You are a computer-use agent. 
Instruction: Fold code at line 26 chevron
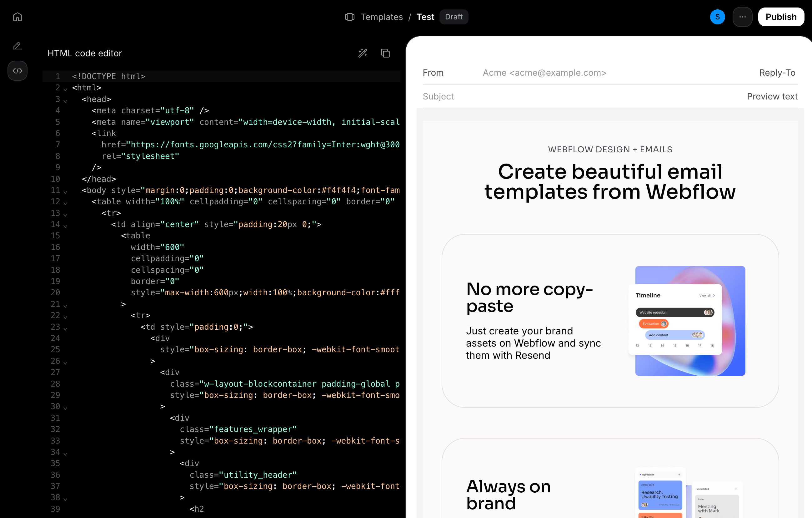[65, 363]
